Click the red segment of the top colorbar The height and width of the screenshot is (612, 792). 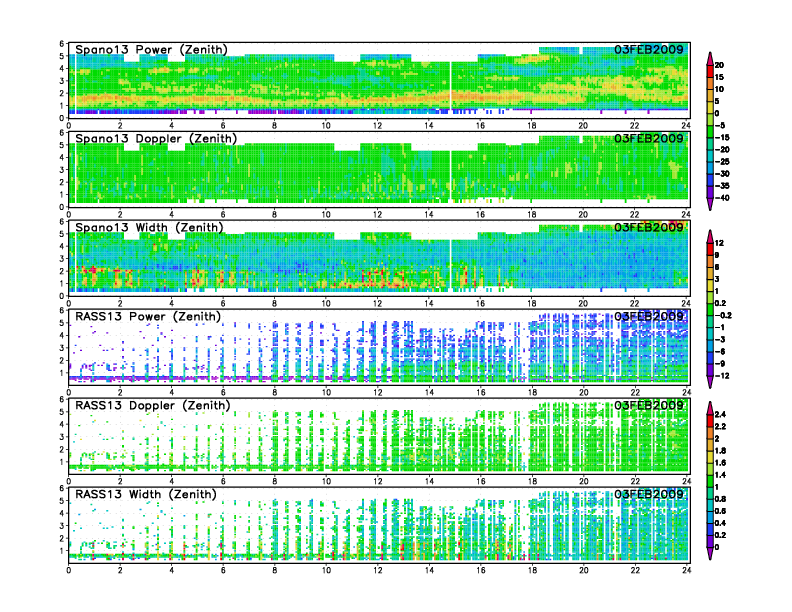point(710,71)
